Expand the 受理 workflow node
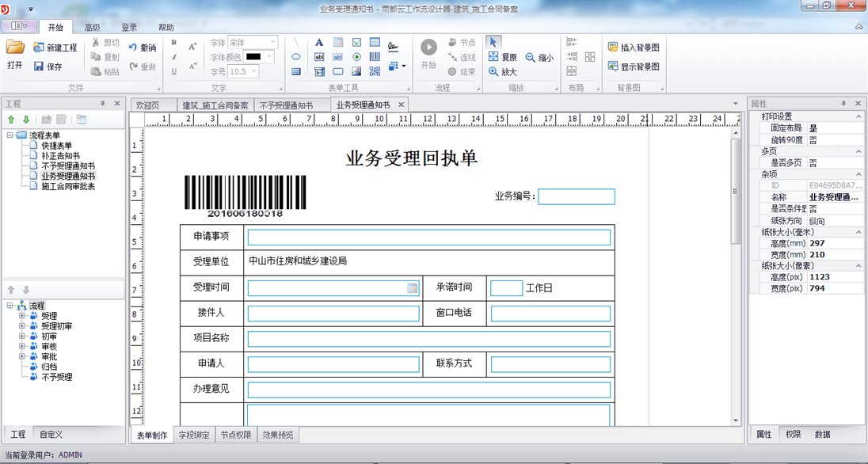Viewport: 868px width, 464px height. pyautogui.click(x=22, y=316)
